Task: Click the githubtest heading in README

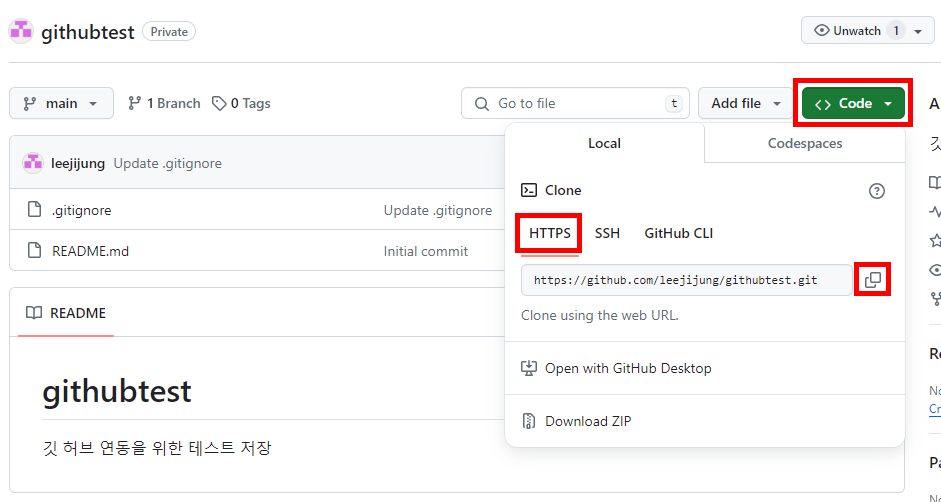Action: pos(116,391)
